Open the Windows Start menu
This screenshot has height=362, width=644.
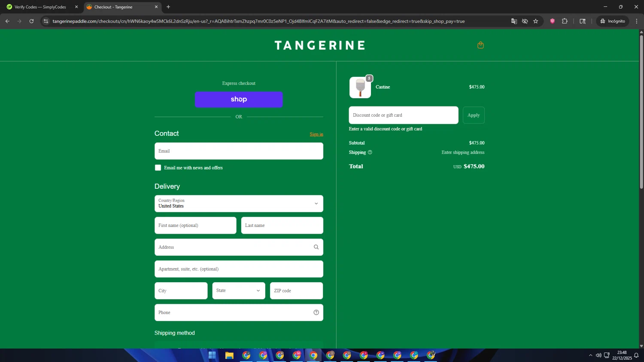[212, 355]
